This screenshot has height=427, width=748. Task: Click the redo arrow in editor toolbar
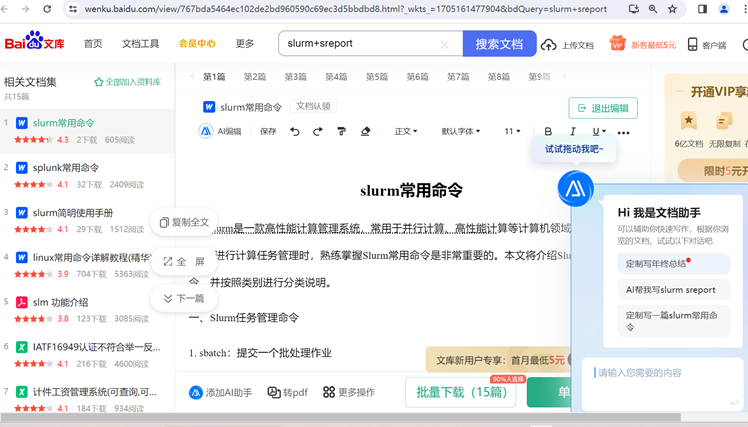click(318, 131)
